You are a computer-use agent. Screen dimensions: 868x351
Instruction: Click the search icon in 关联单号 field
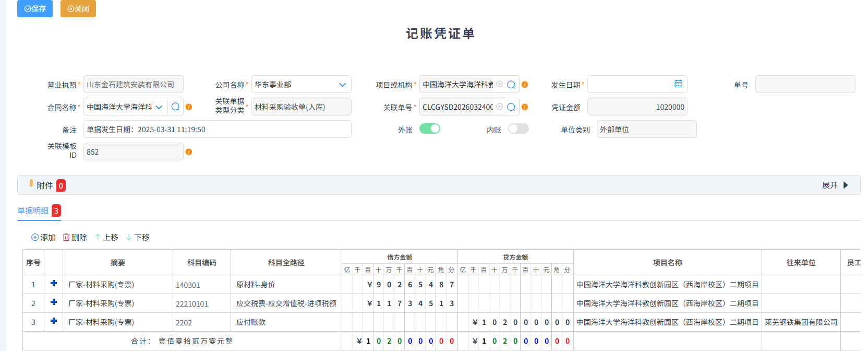pos(511,107)
